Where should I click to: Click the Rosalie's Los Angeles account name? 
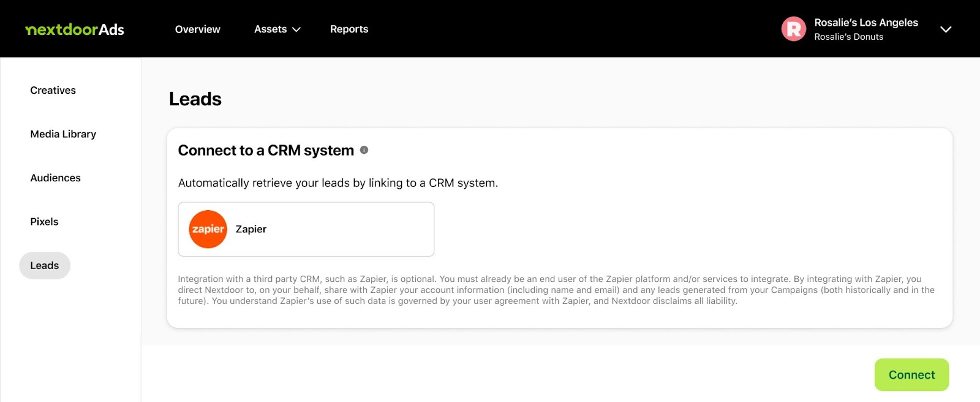point(866,23)
